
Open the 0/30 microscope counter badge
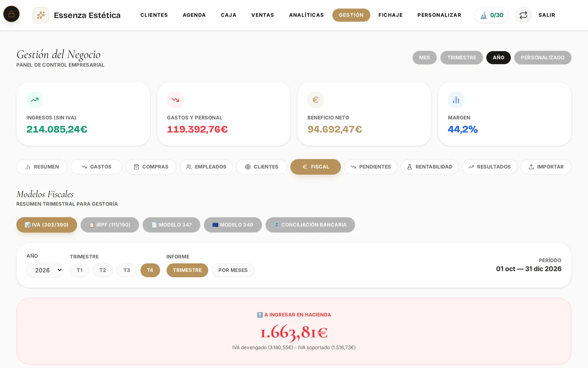coord(492,15)
